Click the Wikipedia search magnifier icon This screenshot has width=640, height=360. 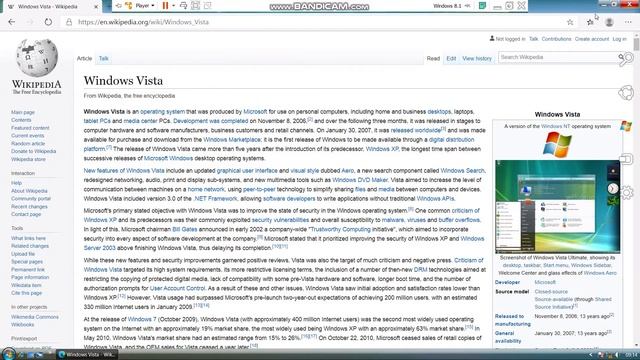click(x=621, y=58)
